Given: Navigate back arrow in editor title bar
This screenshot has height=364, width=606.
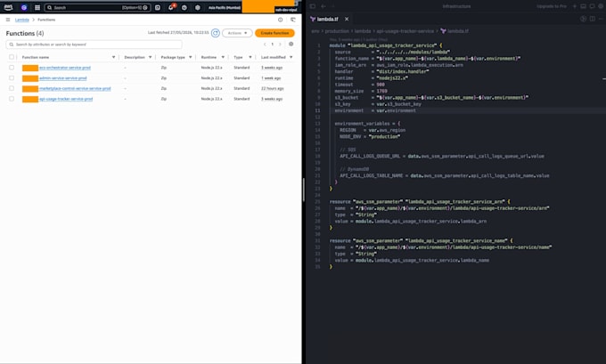Looking at the screenshot, I should click(x=323, y=6).
